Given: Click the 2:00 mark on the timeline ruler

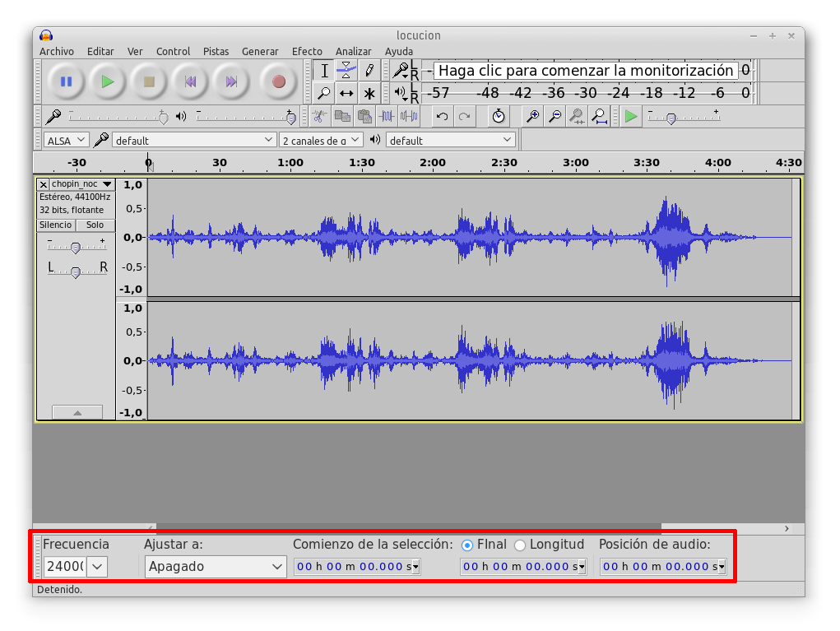Looking at the screenshot, I should [x=433, y=162].
